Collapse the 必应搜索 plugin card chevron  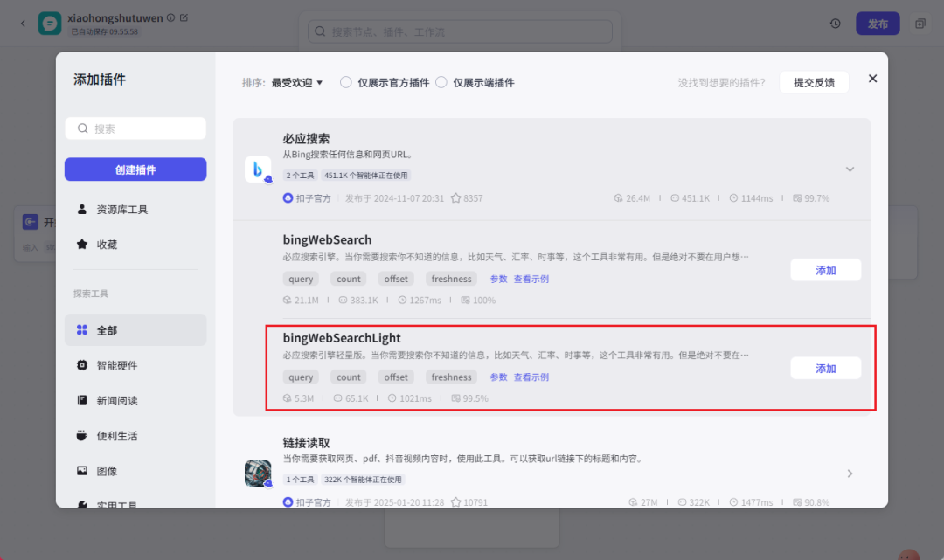[850, 169]
